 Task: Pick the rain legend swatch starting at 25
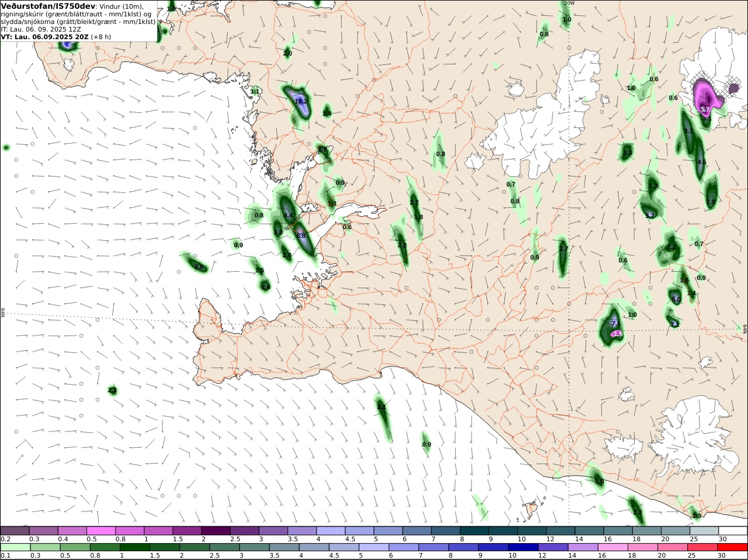point(702,547)
